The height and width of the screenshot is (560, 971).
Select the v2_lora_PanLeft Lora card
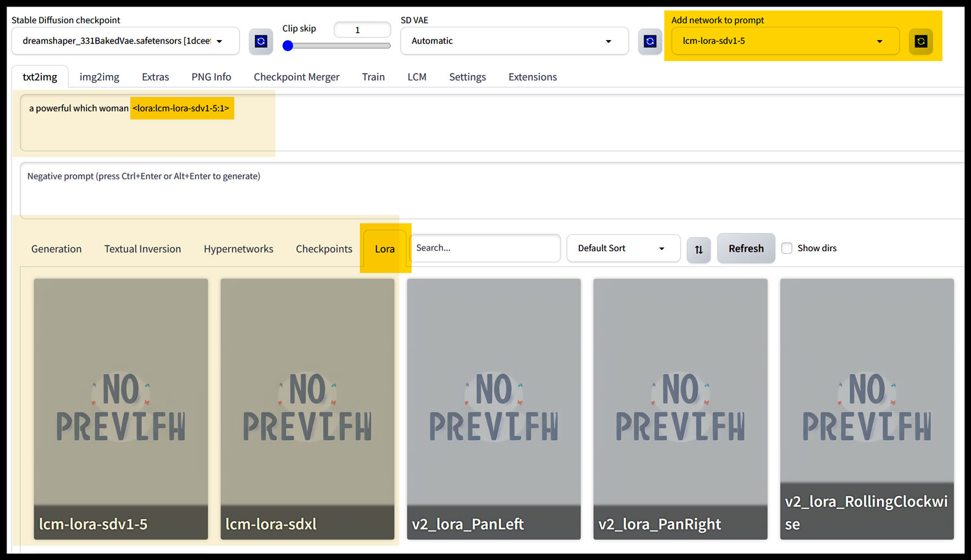click(x=494, y=409)
